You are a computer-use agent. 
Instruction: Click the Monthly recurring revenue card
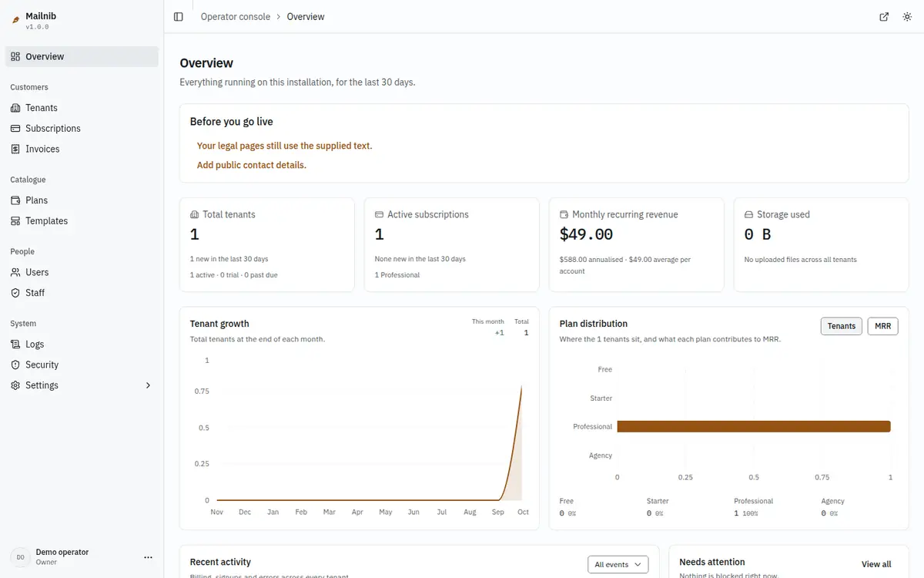[637, 245]
